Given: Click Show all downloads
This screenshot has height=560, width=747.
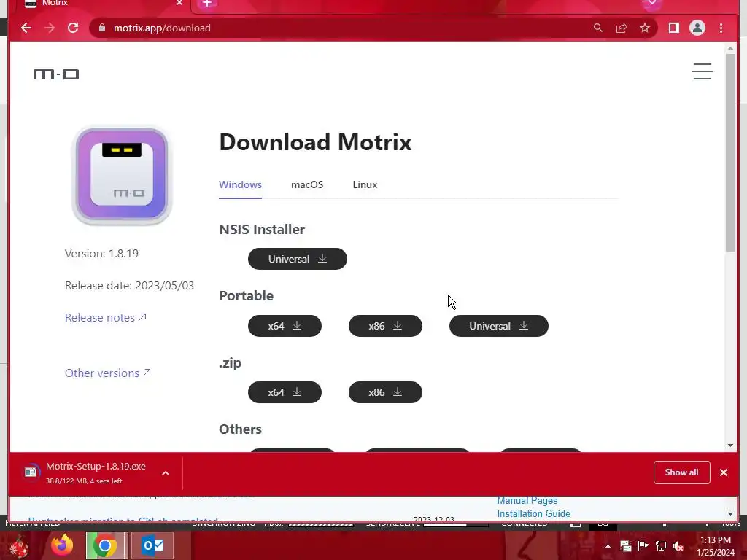Looking at the screenshot, I should pyautogui.click(x=682, y=472).
